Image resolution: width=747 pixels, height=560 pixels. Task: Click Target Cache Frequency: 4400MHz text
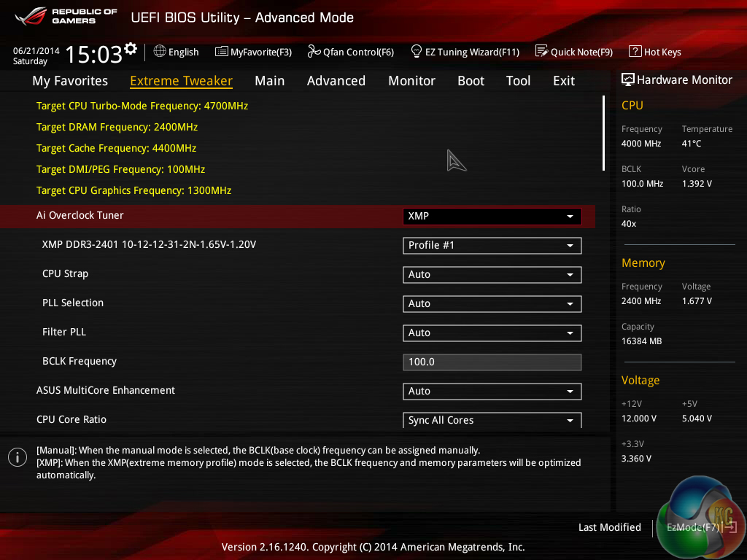pyautogui.click(x=116, y=148)
